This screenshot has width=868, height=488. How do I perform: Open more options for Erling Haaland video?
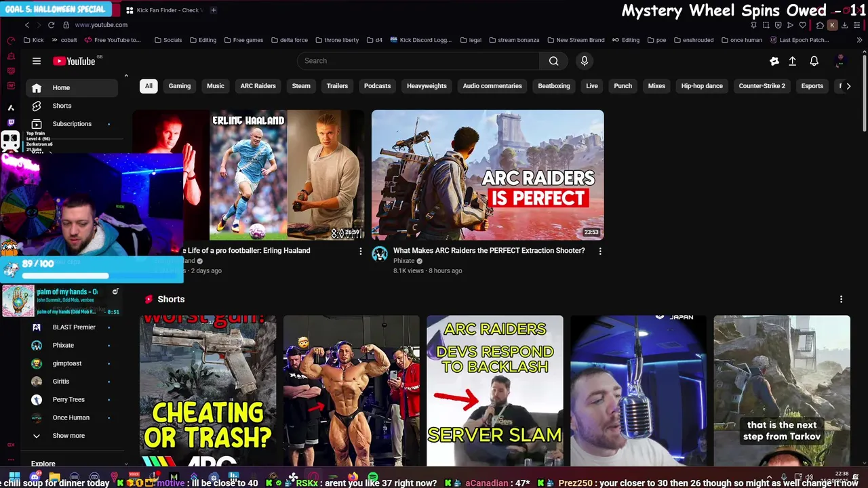[x=360, y=251]
